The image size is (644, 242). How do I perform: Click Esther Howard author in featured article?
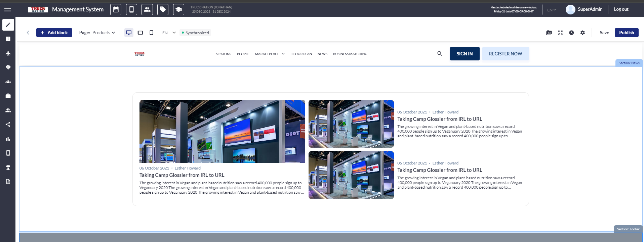[188, 168]
